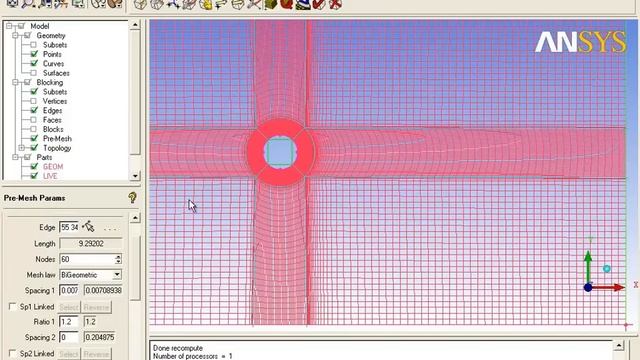Click the Fit Window view icon

pos(12,3)
